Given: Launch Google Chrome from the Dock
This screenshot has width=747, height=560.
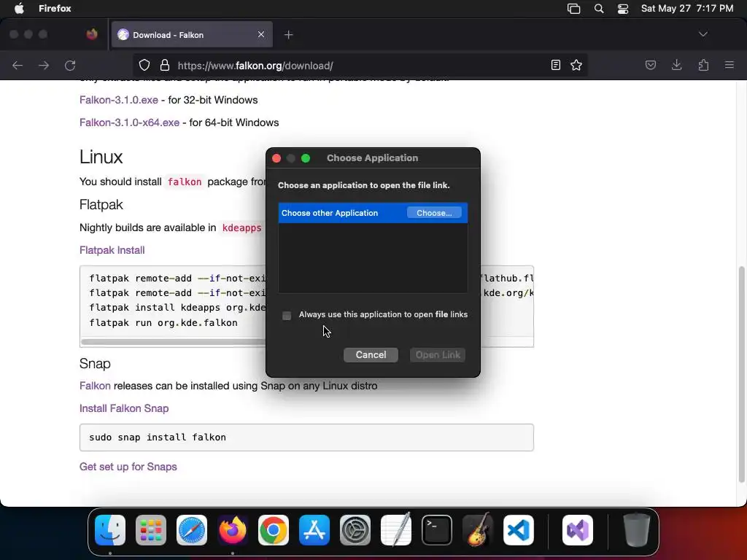Looking at the screenshot, I should (x=274, y=530).
